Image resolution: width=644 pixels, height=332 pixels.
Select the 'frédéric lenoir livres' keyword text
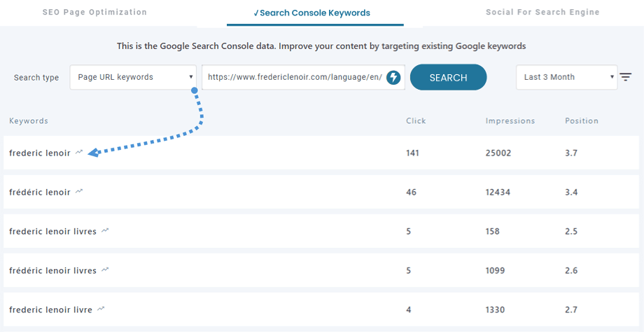(x=52, y=270)
